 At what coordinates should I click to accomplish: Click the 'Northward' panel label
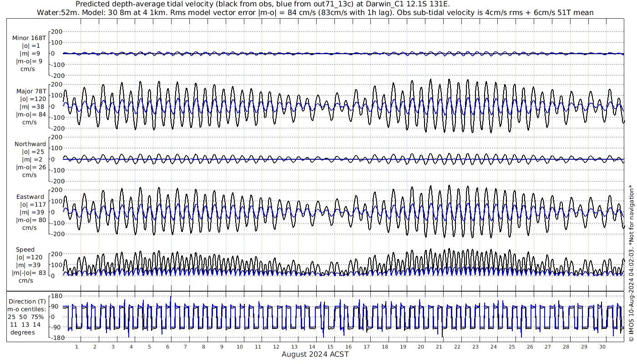pos(30,144)
